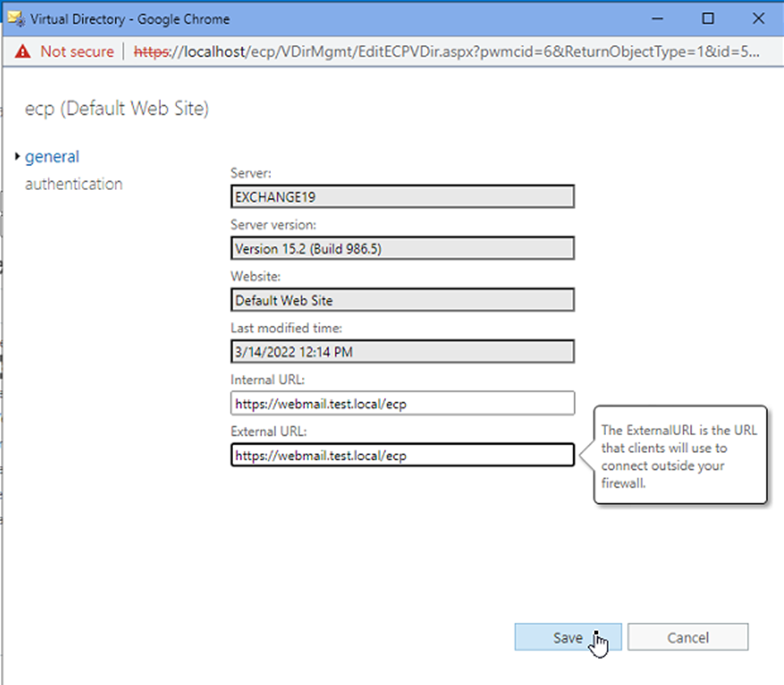This screenshot has width=784, height=685.
Task: Open the general section
Action: pyautogui.click(x=52, y=157)
